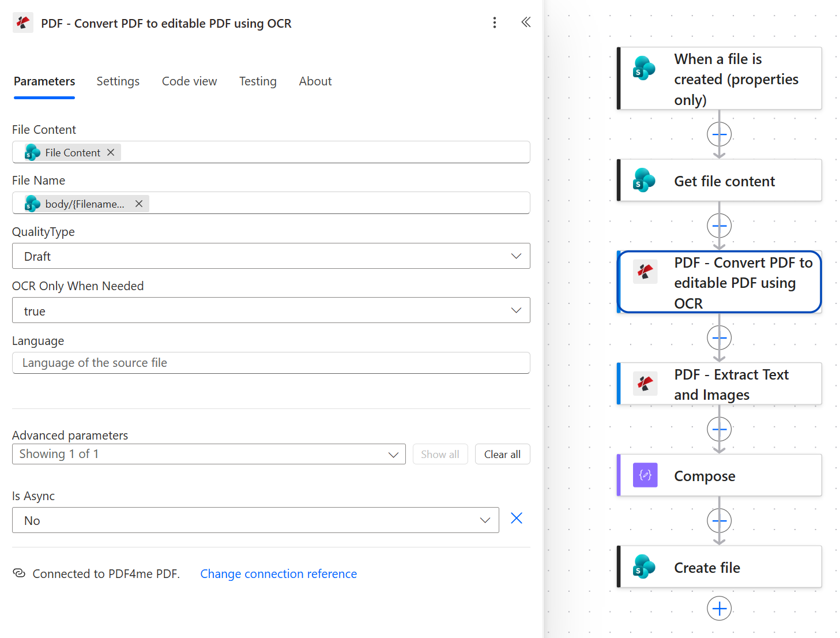The width and height of the screenshot is (840, 638).
Task: Select PDF - Extract Text and Images action
Action: (x=720, y=384)
